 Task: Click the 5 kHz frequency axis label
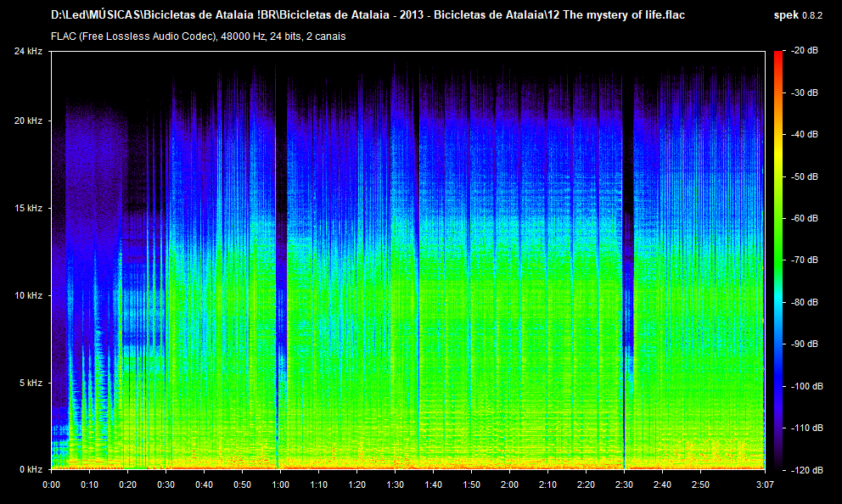[31, 383]
